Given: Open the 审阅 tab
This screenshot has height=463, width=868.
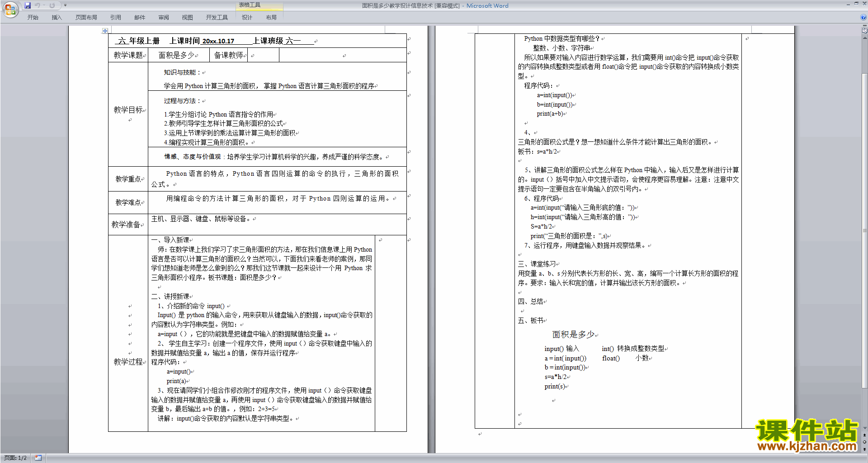Looking at the screenshot, I should coord(164,18).
